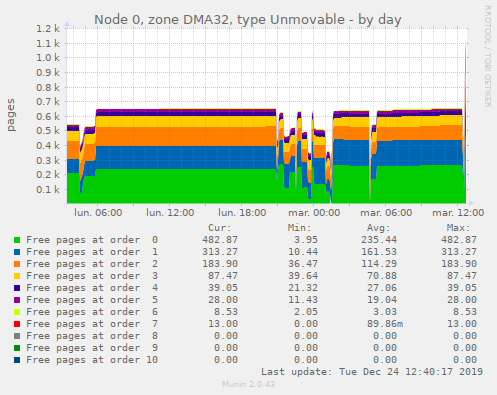Click the 'mar. 06:00' time label
This screenshot has width=497, height=395.
(x=386, y=213)
